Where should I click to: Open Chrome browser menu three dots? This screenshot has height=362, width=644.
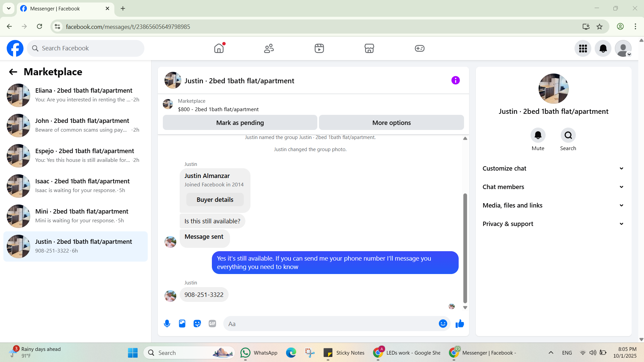coord(635,27)
